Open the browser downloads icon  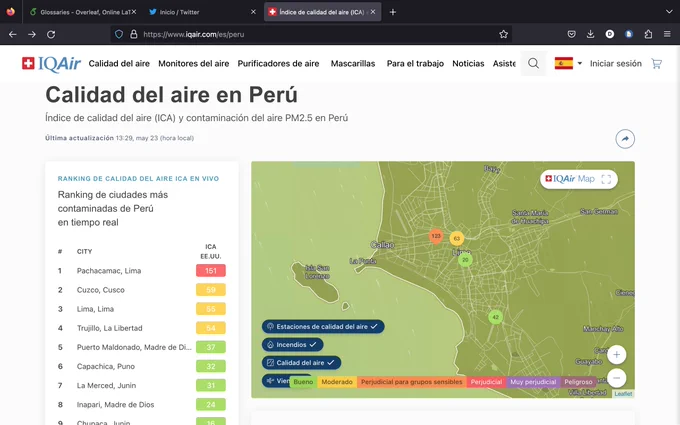[590, 34]
